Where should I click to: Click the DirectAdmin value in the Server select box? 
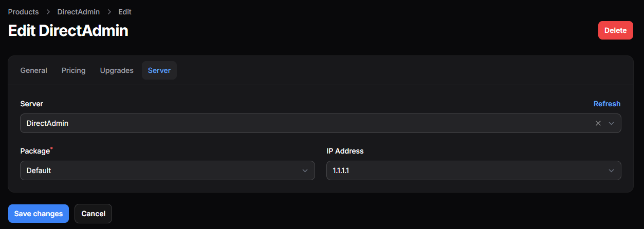[x=48, y=123]
